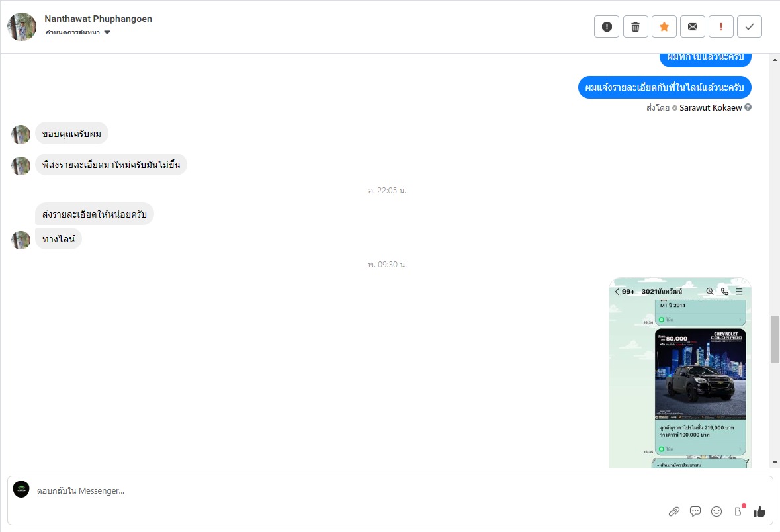The height and width of the screenshot is (532, 780).
Task: Open the LINE chat screenshot image
Action: pos(679,373)
